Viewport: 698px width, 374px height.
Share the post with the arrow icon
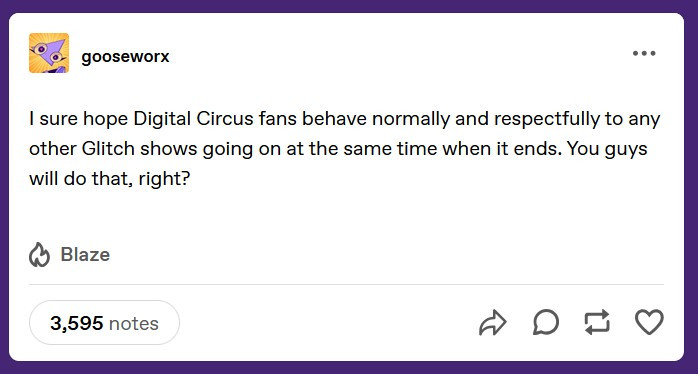tap(493, 322)
